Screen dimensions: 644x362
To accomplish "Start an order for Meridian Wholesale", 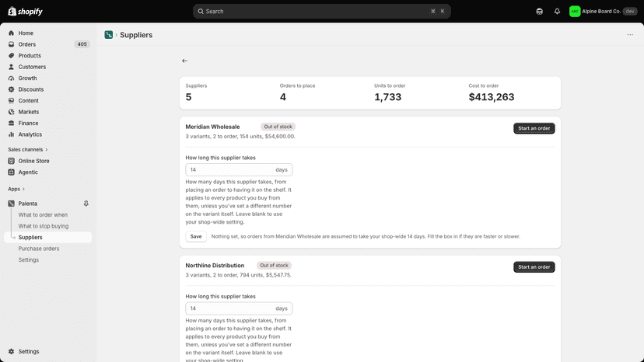I will (534, 128).
